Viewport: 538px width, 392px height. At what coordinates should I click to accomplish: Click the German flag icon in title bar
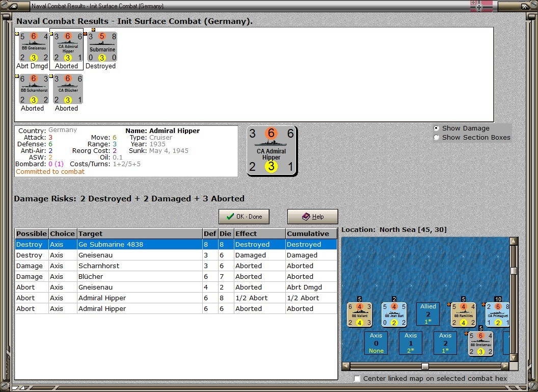[481, 6]
